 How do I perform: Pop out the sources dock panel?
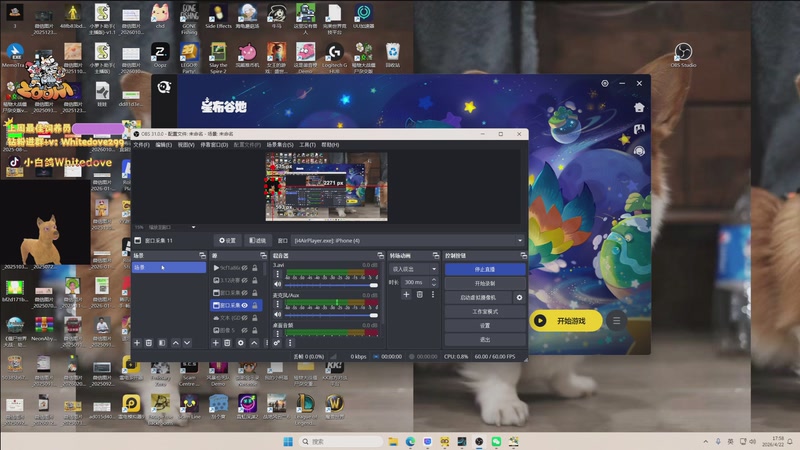coord(263,255)
